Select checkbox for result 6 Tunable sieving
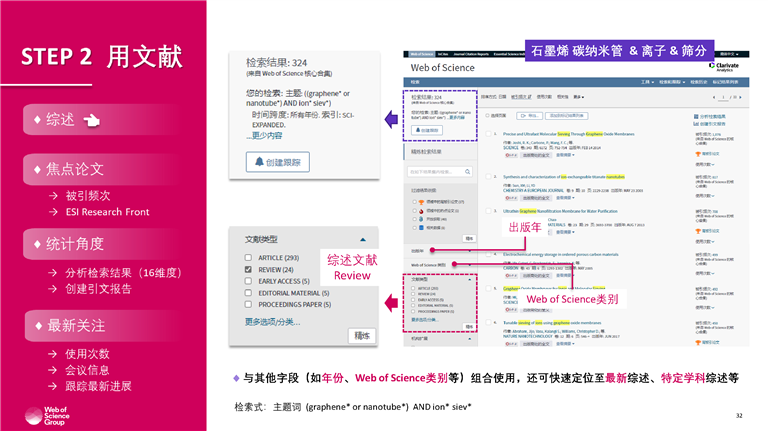The width and height of the screenshot is (768, 431). click(x=488, y=322)
